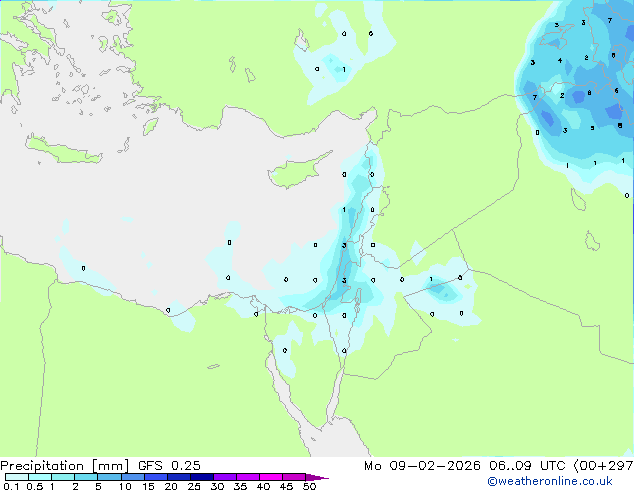Click the 0.5–1 mm legend swatch
Screen dimensions: 634x490
(x=40, y=477)
